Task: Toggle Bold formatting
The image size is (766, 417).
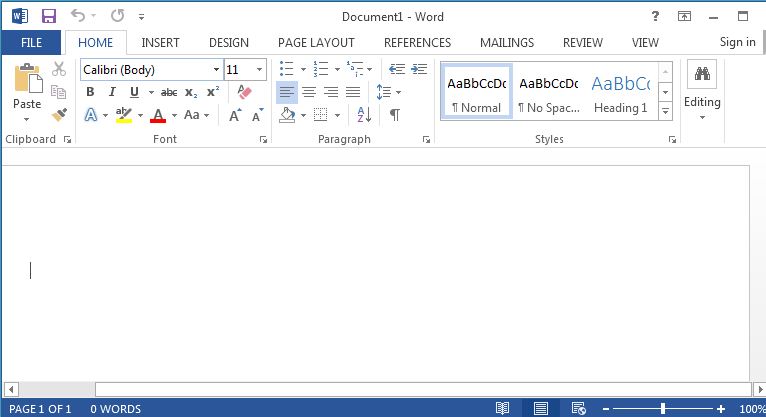Action: point(90,92)
